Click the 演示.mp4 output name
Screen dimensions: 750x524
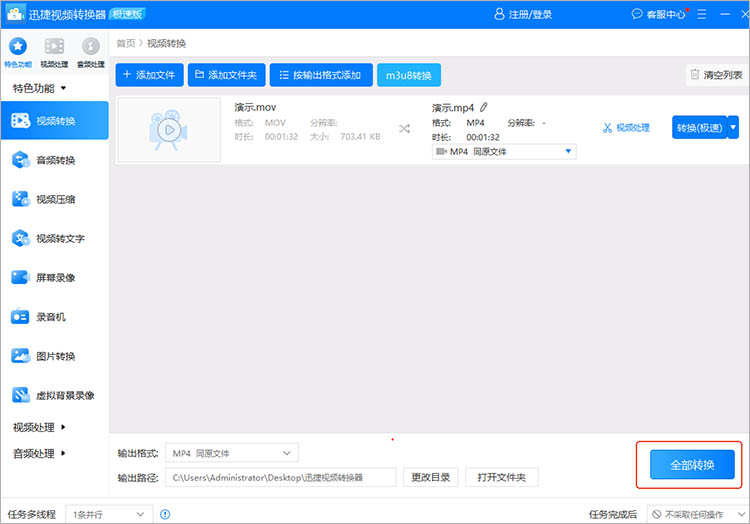pyautogui.click(x=452, y=108)
